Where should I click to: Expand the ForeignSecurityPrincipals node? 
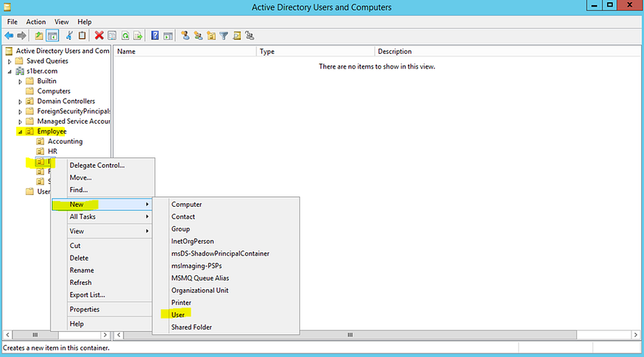tap(20, 111)
